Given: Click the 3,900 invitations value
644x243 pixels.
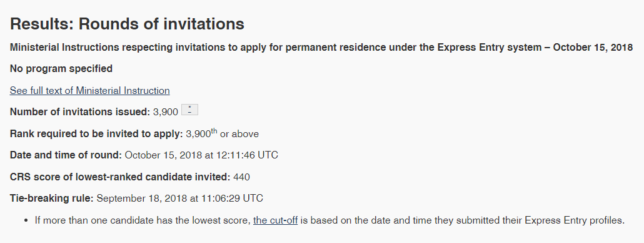Looking at the screenshot, I should click(x=166, y=112).
